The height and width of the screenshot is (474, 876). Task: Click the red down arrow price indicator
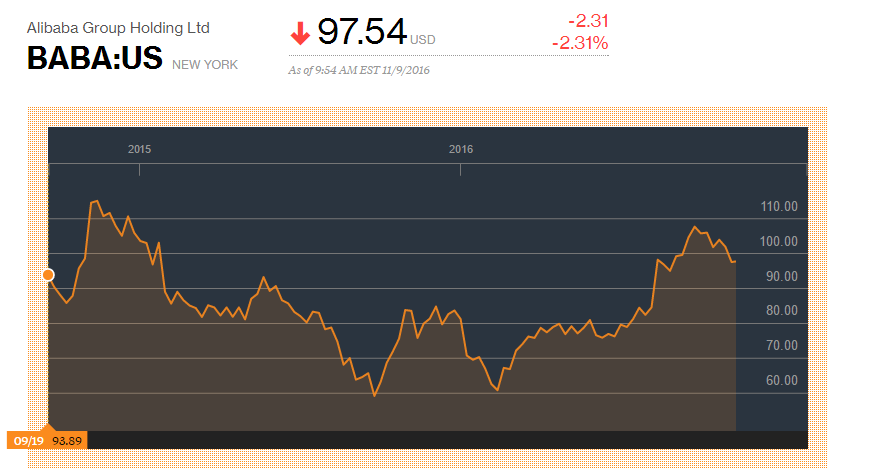point(300,34)
